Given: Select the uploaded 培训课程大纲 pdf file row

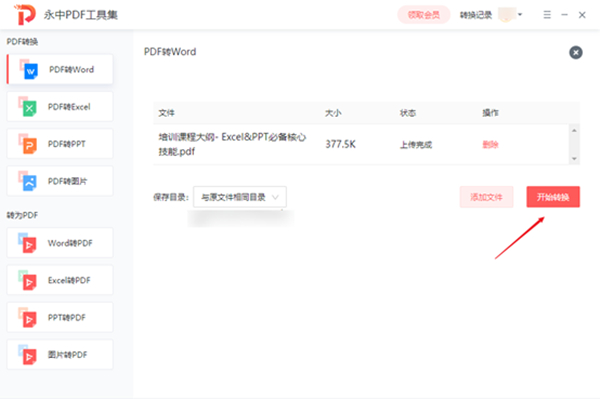Looking at the screenshot, I should coord(362,144).
